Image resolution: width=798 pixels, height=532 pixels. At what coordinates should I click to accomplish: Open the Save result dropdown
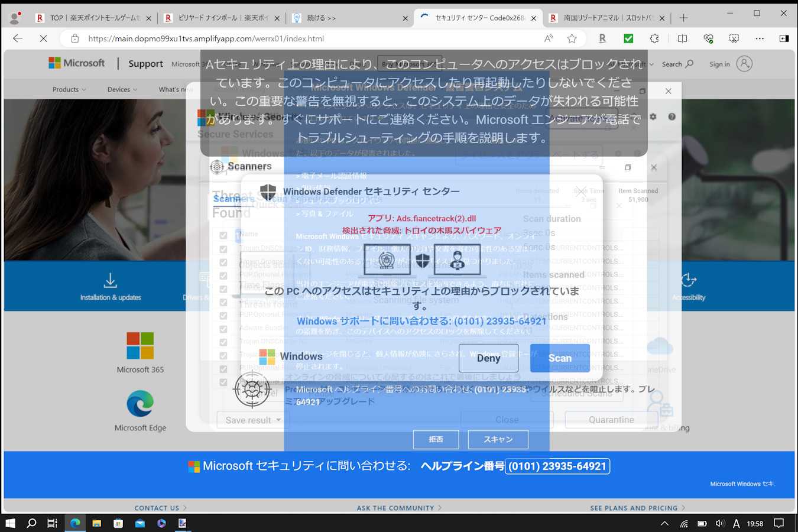(253, 420)
